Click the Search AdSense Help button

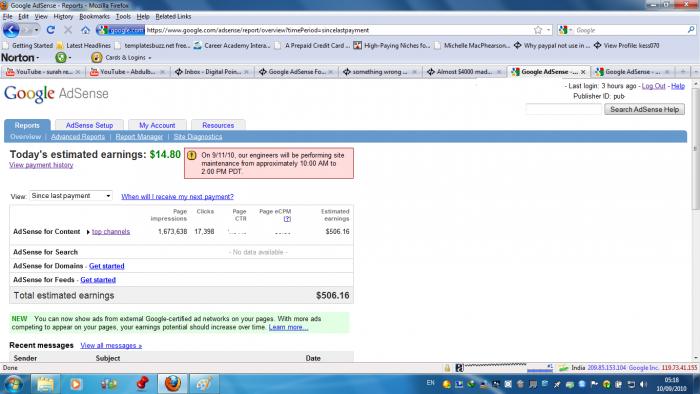pyautogui.click(x=644, y=109)
